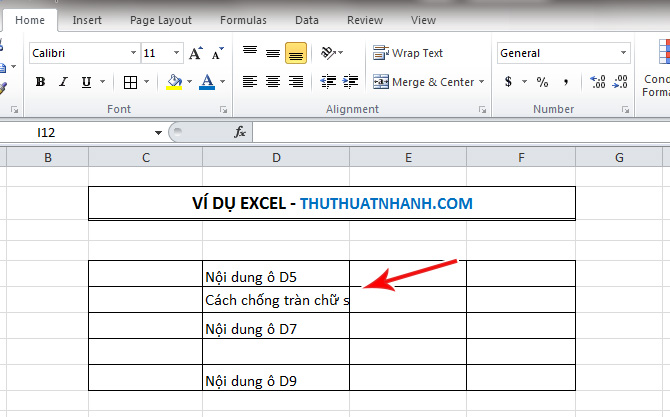Viewport: 670px width, 417px height.
Task: Open Fill Color dropdown arrow
Action: point(189,82)
